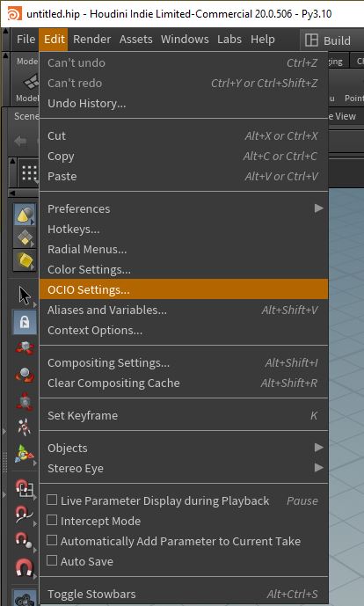Image resolution: width=364 pixels, height=606 pixels.
Task: Open the Build desktop selector
Action: tap(328, 40)
